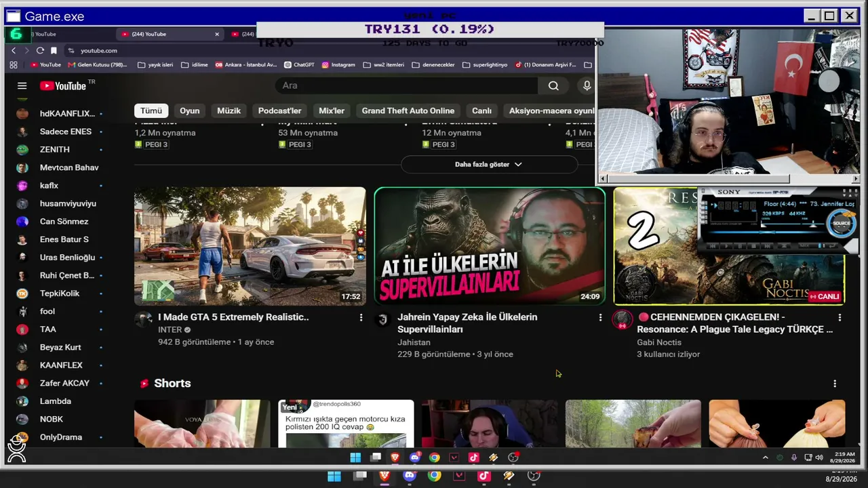Open the Jahistan channel avatar
The image size is (868, 488).
[382, 319]
